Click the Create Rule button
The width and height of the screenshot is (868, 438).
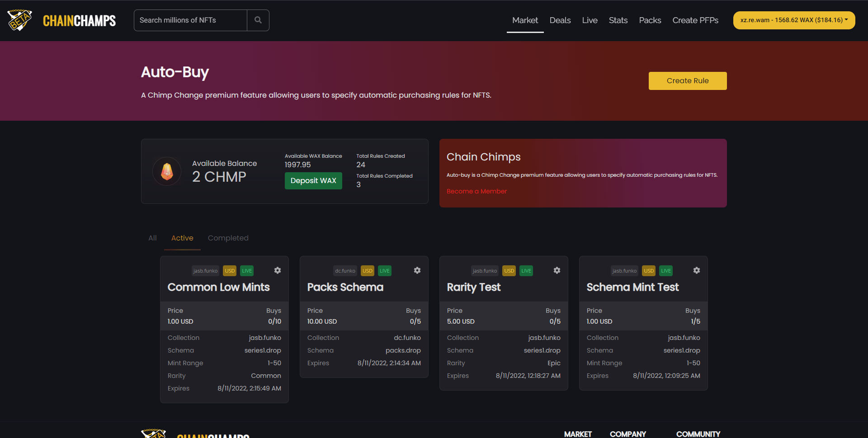(x=688, y=81)
